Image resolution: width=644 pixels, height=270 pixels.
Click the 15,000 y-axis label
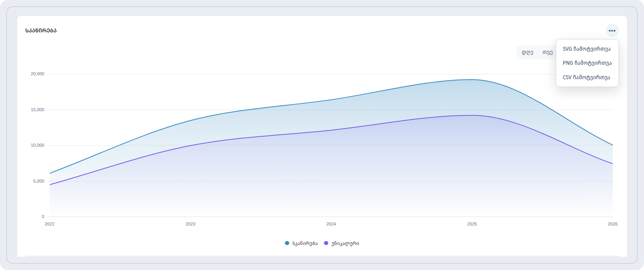click(x=37, y=110)
